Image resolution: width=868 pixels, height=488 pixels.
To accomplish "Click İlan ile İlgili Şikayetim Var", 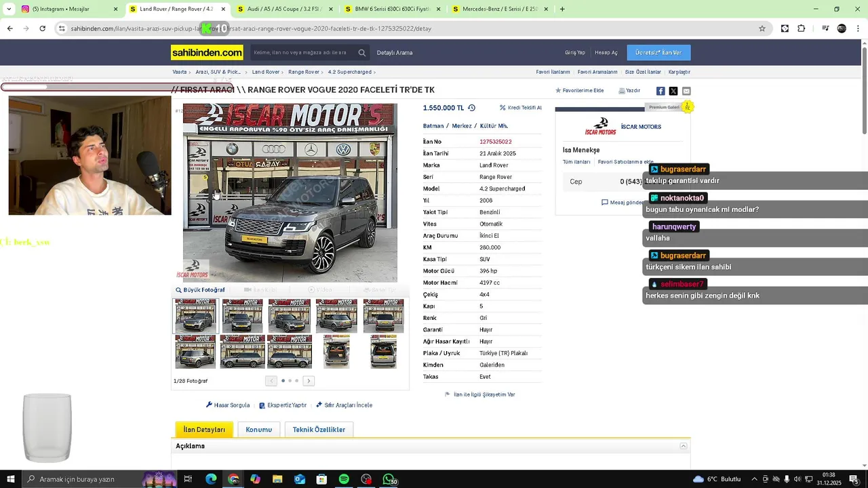I will point(479,394).
